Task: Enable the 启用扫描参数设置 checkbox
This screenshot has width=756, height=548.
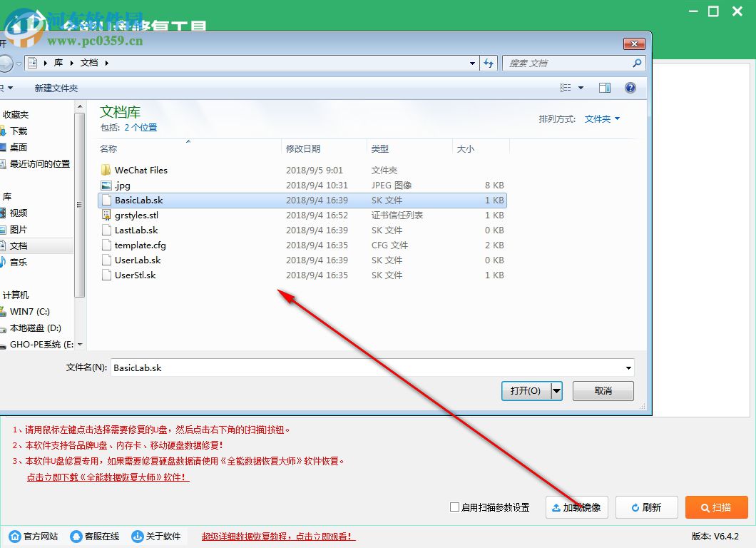Action: point(454,507)
